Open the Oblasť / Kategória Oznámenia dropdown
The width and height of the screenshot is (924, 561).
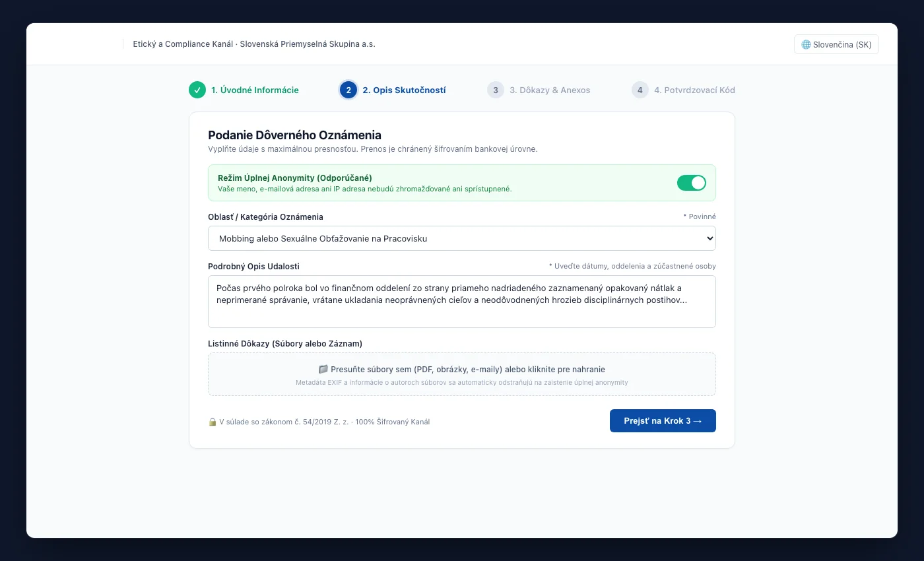pyautogui.click(x=462, y=238)
